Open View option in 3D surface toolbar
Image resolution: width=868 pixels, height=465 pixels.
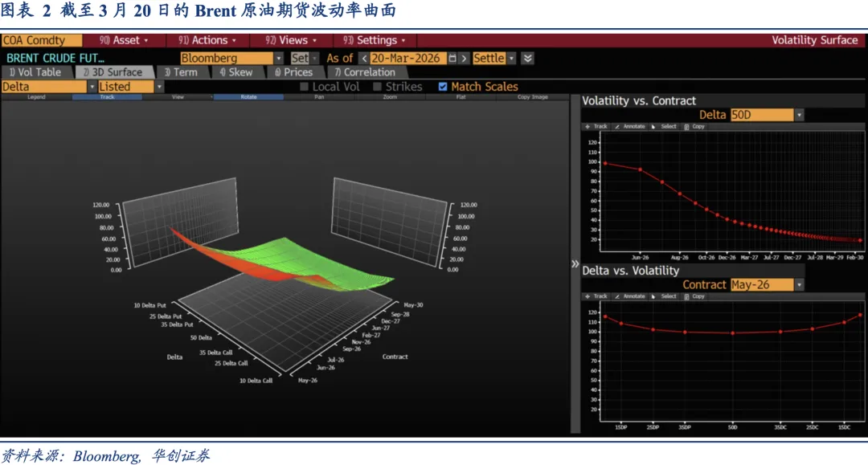(x=178, y=96)
